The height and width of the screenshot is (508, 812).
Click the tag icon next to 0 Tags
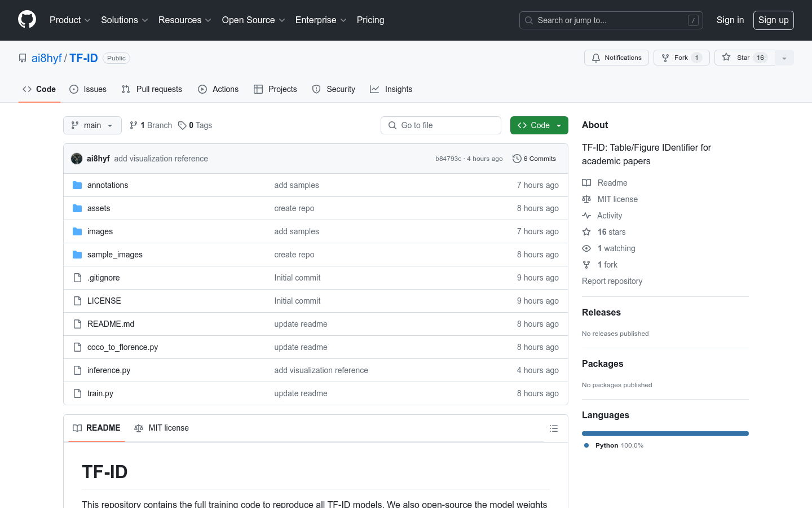[182, 125]
